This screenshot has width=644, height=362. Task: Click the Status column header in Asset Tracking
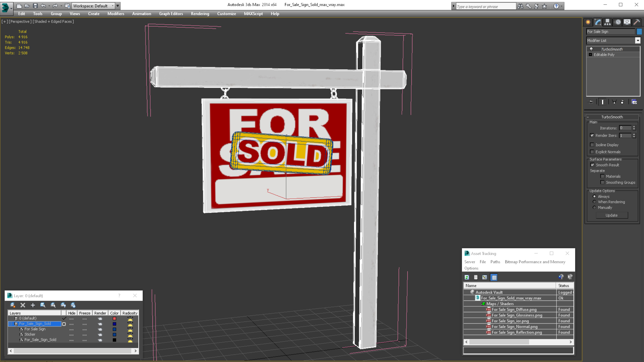[x=564, y=286]
